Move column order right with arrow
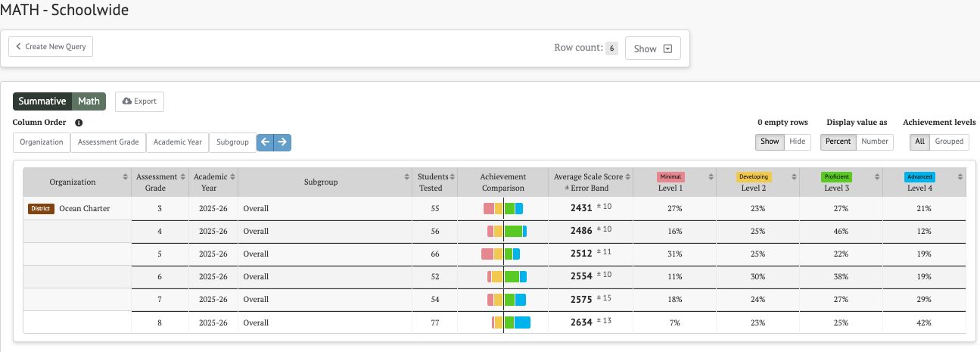Image resolution: width=980 pixels, height=352 pixels. click(282, 142)
